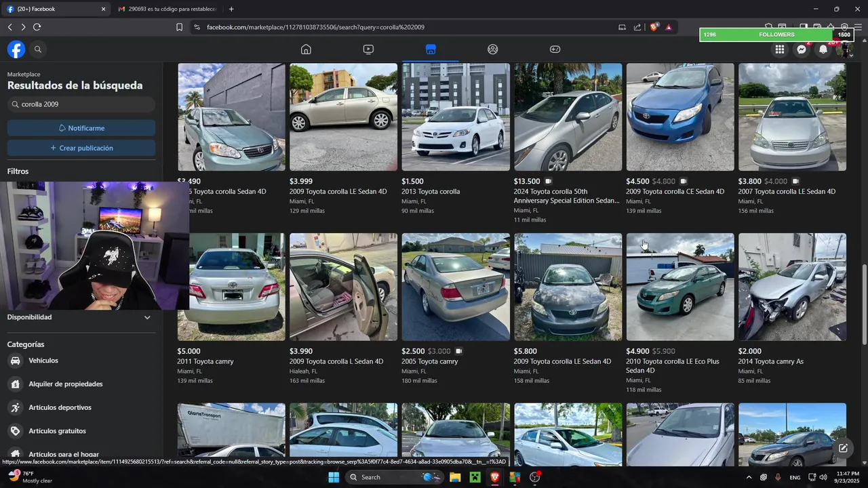The width and height of the screenshot is (868, 488).
Task: Click the Hialeah, FL location text
Action: coord(304,371)
